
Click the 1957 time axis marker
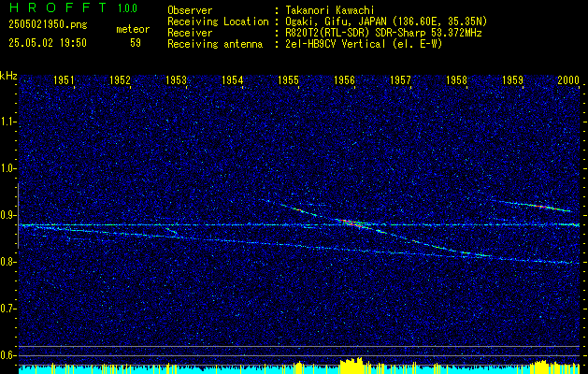[400, 79]
